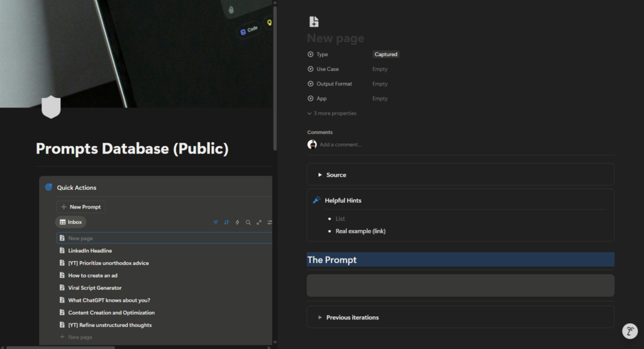Click the bottom-right floating help icon
Image resolution: width=644 pixels, height=349 pixels.
[630, 331]
